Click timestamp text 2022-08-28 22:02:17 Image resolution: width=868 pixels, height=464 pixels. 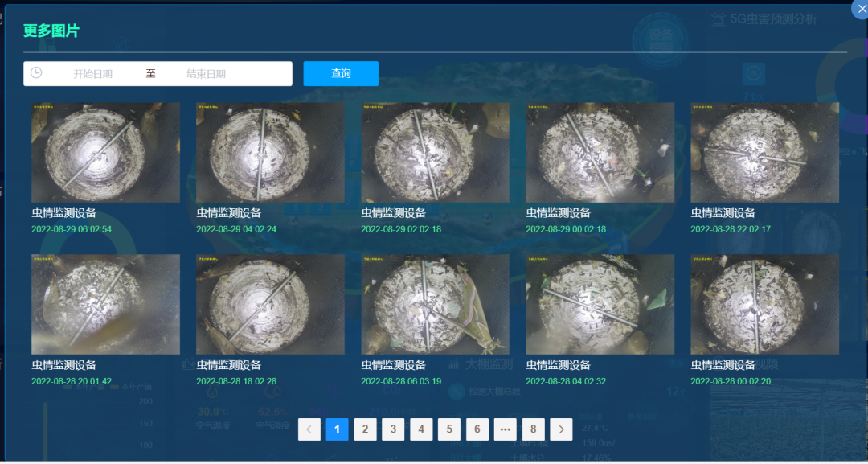coord(731,229)
